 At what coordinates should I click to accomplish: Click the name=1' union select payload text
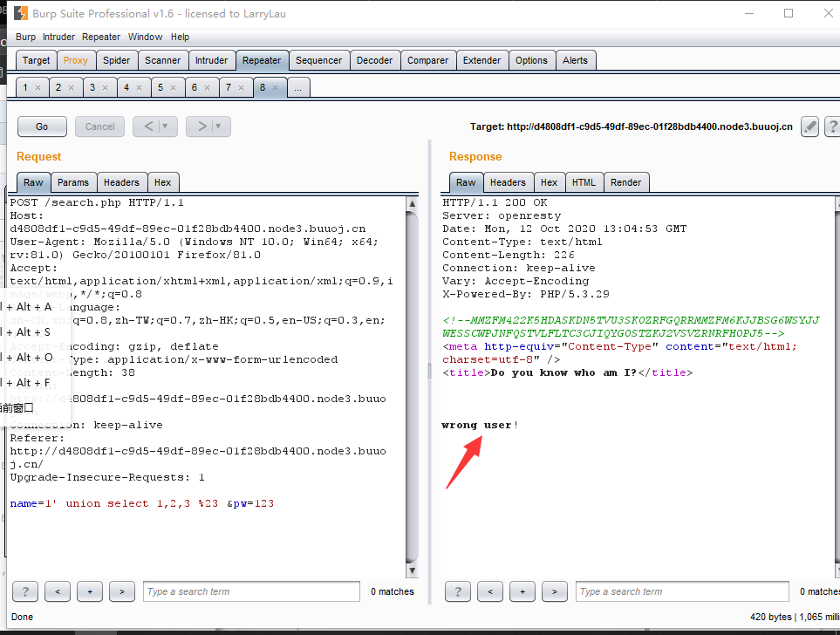[141, 503]
